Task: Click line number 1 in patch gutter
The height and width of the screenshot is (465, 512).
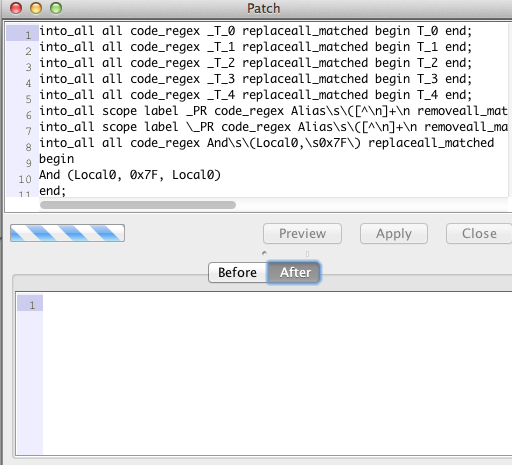Action: [28, 35]
